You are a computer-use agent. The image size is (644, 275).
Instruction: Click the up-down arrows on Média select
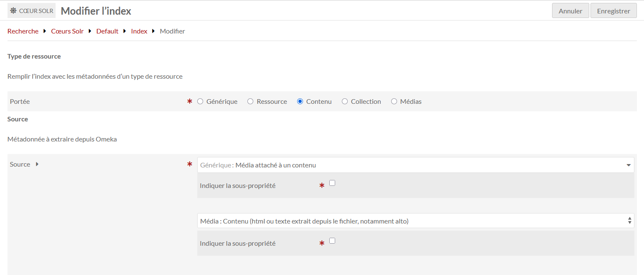coord(629,221)
